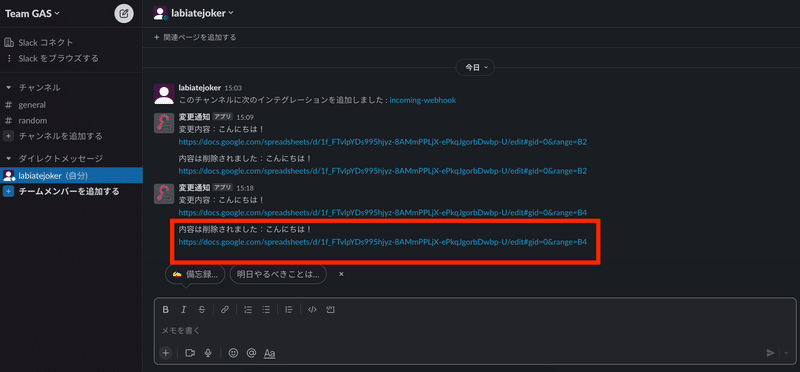This screenshot has width=800, height=372.
Task: Select labiatejoker (自分) direct message
Action: 71,176
